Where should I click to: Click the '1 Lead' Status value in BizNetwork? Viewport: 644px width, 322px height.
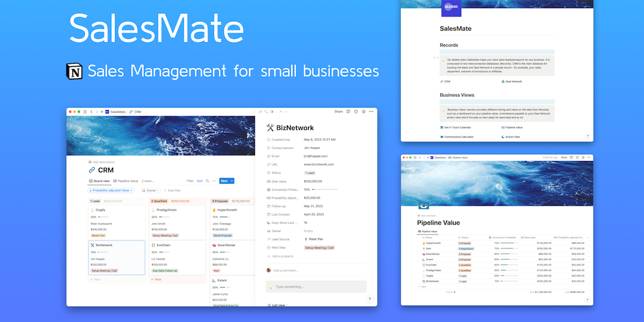click(309, 173)
